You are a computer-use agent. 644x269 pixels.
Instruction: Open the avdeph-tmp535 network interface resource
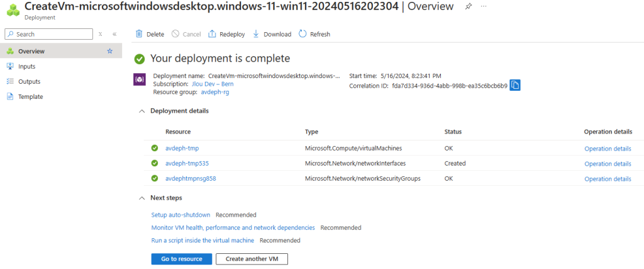pos(187,163)
